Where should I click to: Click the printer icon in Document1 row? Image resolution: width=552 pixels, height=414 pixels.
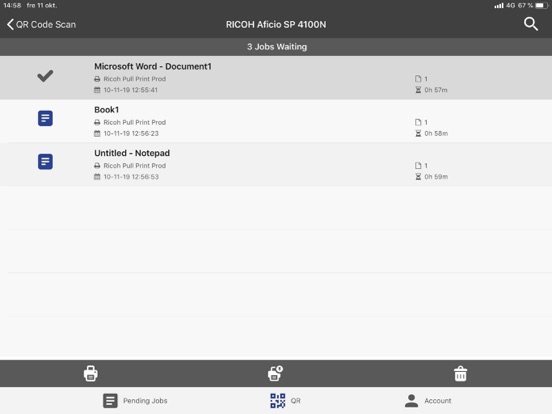[97, 79]
